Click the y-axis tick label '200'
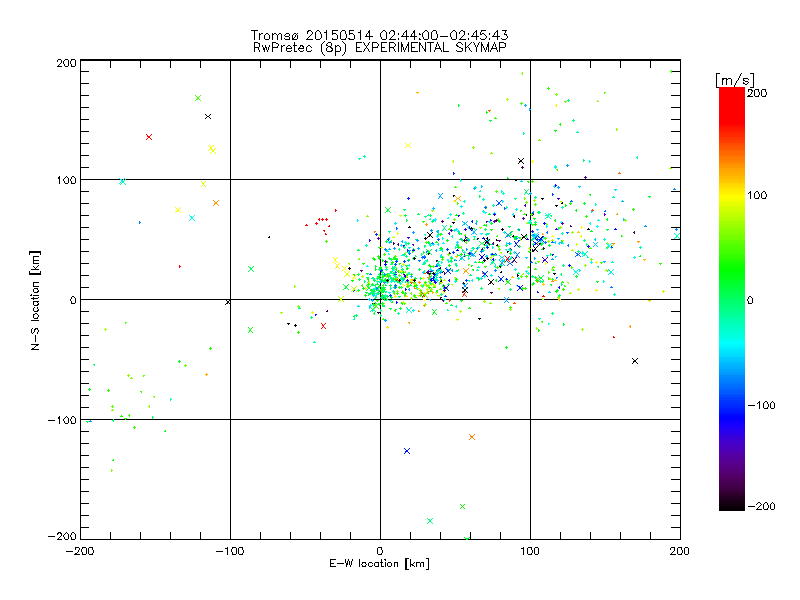 pos(66,63)
